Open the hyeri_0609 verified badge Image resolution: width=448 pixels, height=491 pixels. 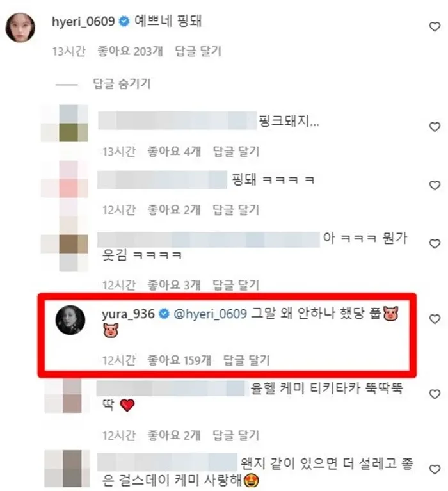pos(124,22)
